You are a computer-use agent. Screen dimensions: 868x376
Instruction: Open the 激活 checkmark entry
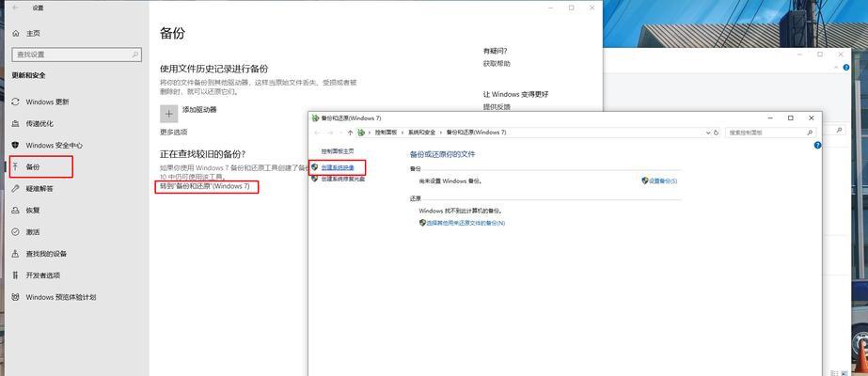(x=25, y=232)
